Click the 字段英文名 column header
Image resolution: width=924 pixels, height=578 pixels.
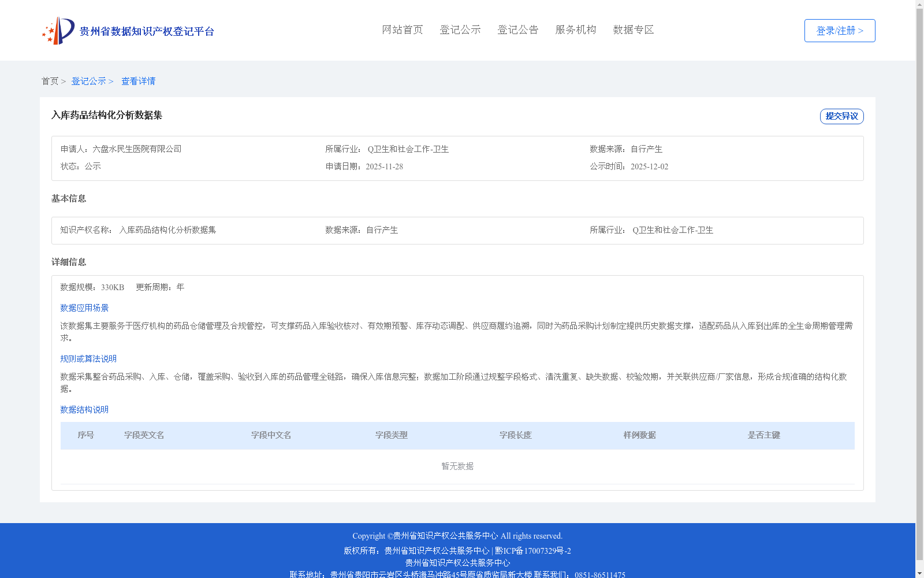click(144, 435)
